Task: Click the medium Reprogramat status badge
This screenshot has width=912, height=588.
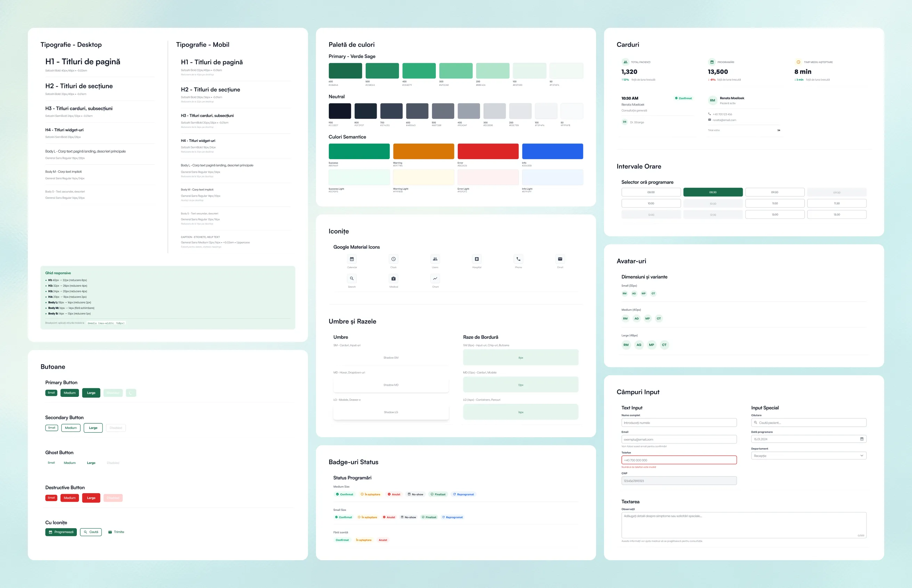Action: coord(463,494)
